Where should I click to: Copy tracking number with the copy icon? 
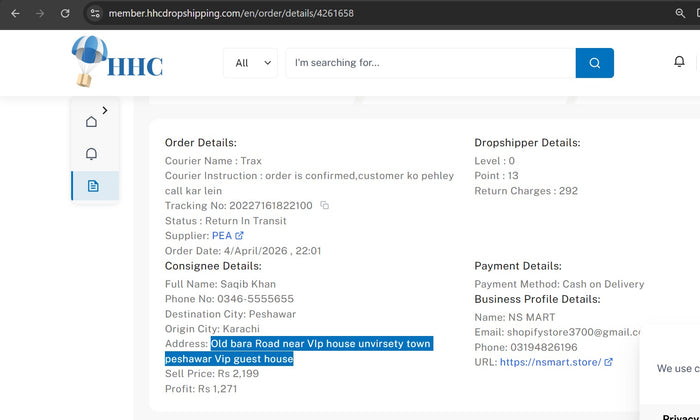pos(325,205)
